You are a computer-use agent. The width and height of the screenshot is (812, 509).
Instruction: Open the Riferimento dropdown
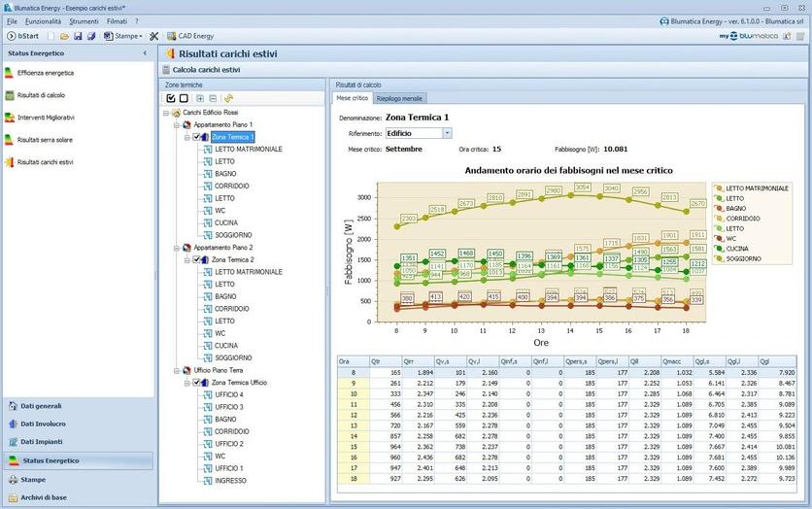[447, 133]
